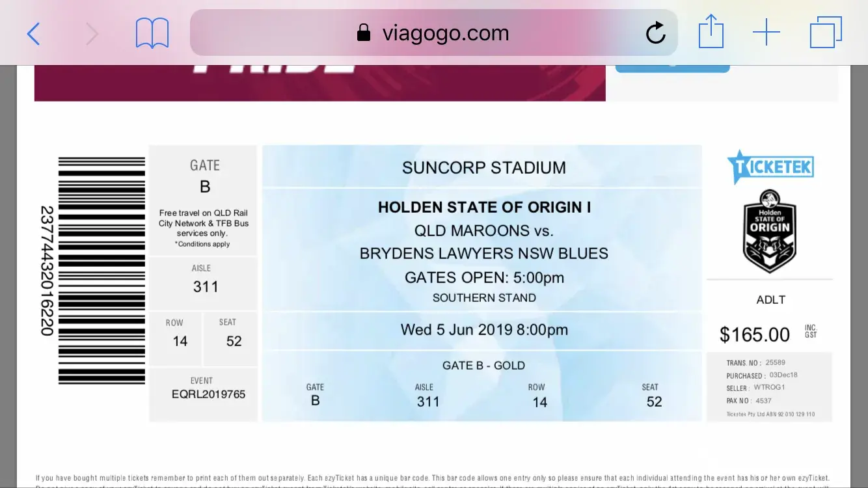Open the bookmarks book icon
The image size is (868, 488).
click(x=152, y=33)
